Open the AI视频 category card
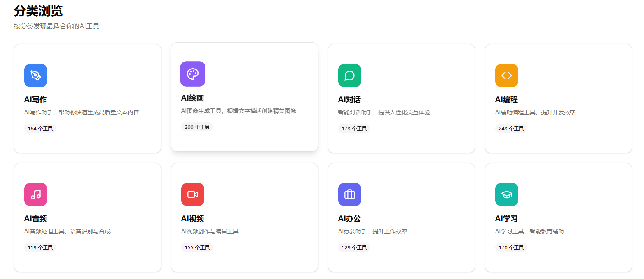This screenshot has height=279, width=644. [244, 217]
